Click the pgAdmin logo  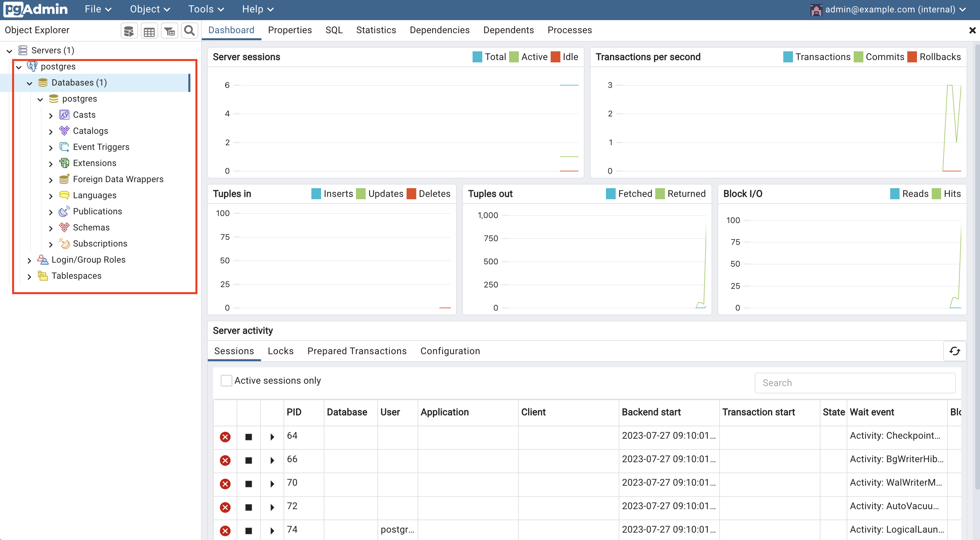(36, 9)
